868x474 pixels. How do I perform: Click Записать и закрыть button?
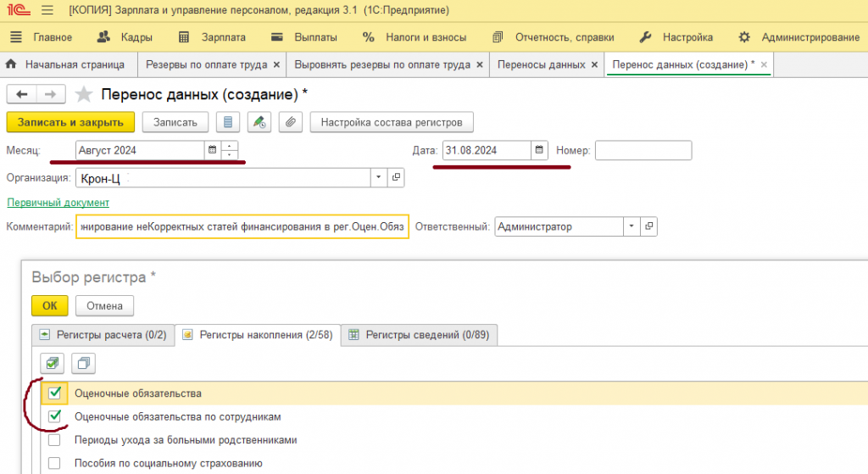[70, 122]
